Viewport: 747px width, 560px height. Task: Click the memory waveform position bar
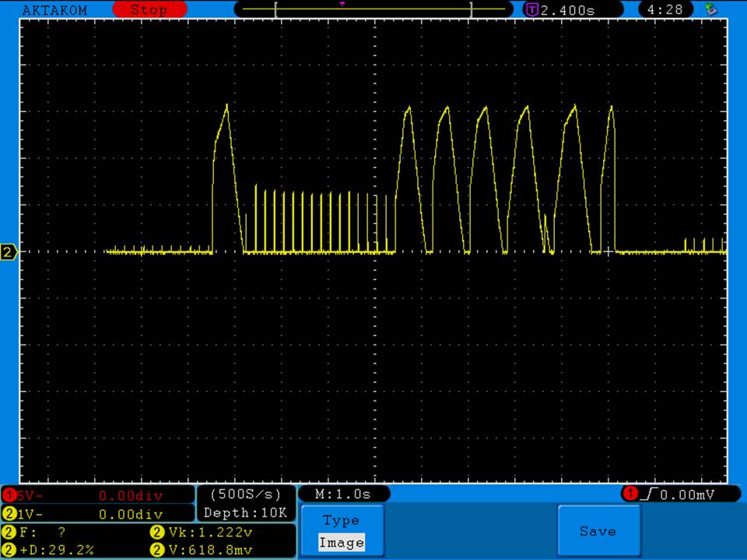coord(373,10)
